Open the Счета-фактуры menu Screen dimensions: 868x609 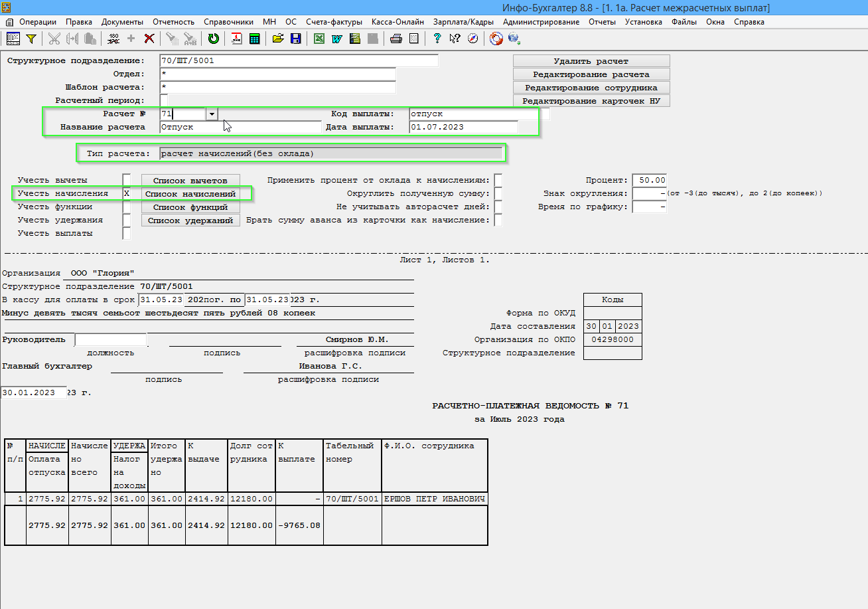(x=334, y=22)
